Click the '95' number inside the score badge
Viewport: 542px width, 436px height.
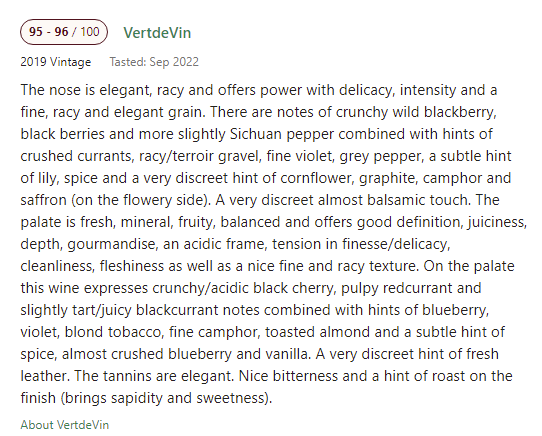[x=36, y=32]
